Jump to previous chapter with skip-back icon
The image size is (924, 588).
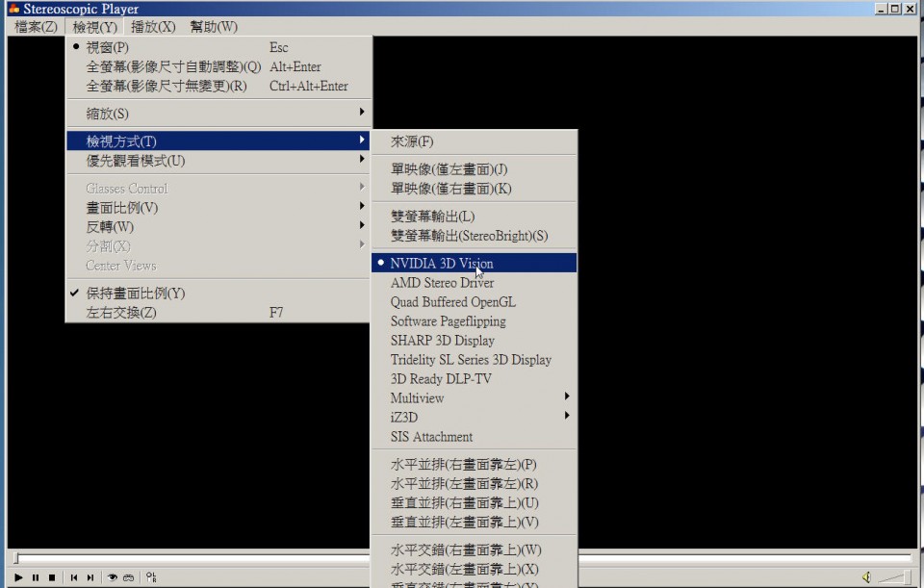[x=74, y=577]
